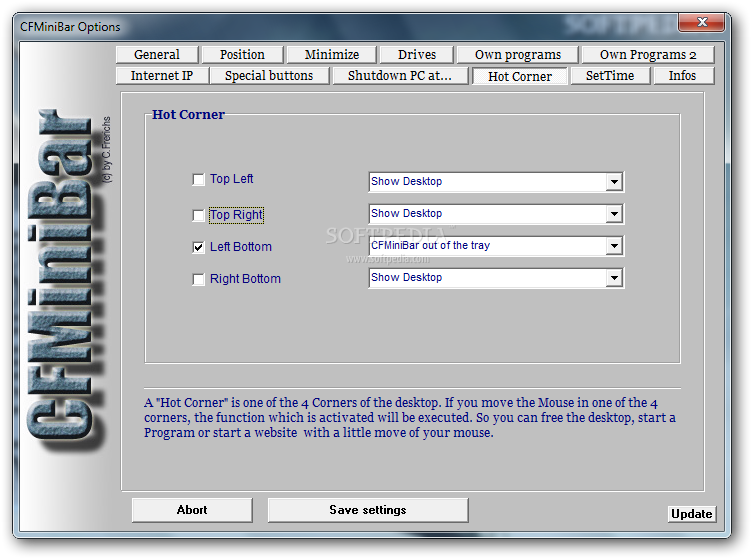Click the CFMiniBar out of the tray field
Image resolution: width=752 pixels, height=559 pixels.
[496, 246]
